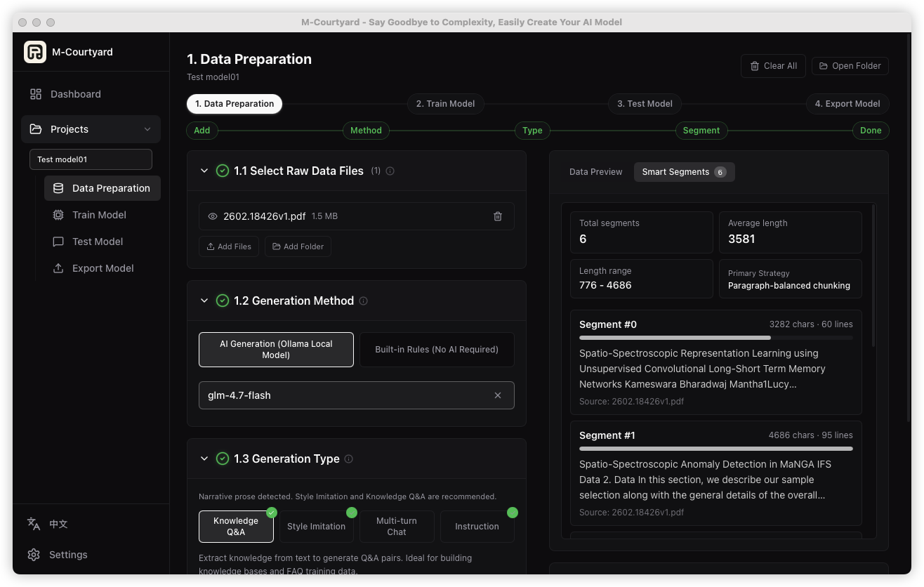
Task: Jump to the Method sub-step
Action: (366, 131)
